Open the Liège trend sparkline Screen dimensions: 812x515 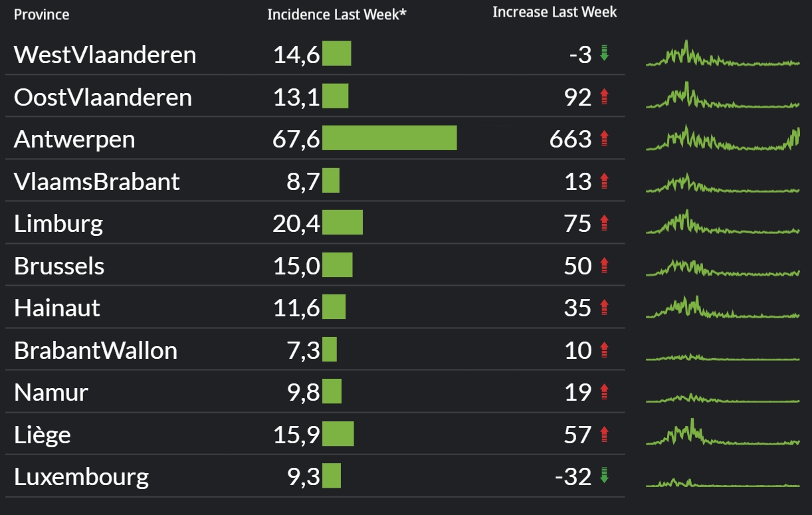click(x=722, y=435)
